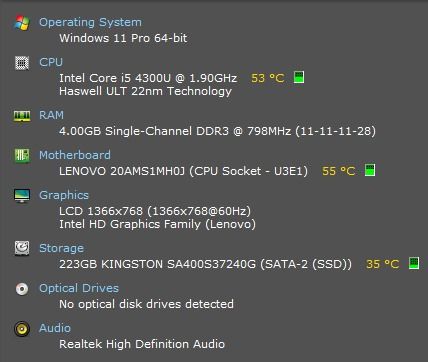The height and width of the screenshot is (362, 428).
Task: Click the Optical Drives disc icon
Action: [x=22, y=289]
